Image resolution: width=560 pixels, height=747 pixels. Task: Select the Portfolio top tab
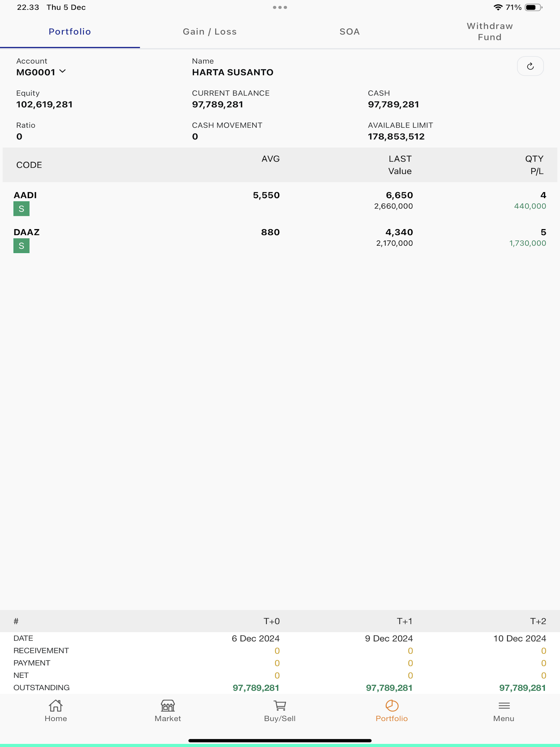pyautogui.click(x=70, y=32)
